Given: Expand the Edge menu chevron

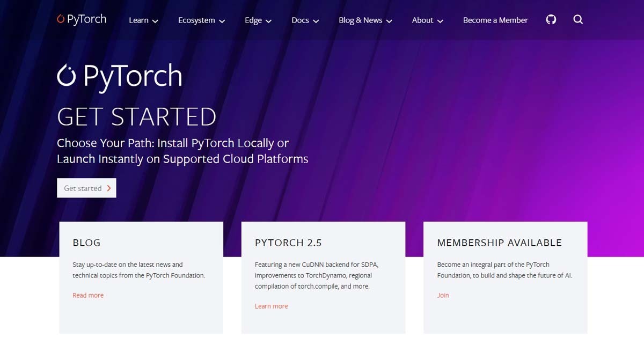Looking at the screenshot, I should pyautogui.click(x=269, y=21).
